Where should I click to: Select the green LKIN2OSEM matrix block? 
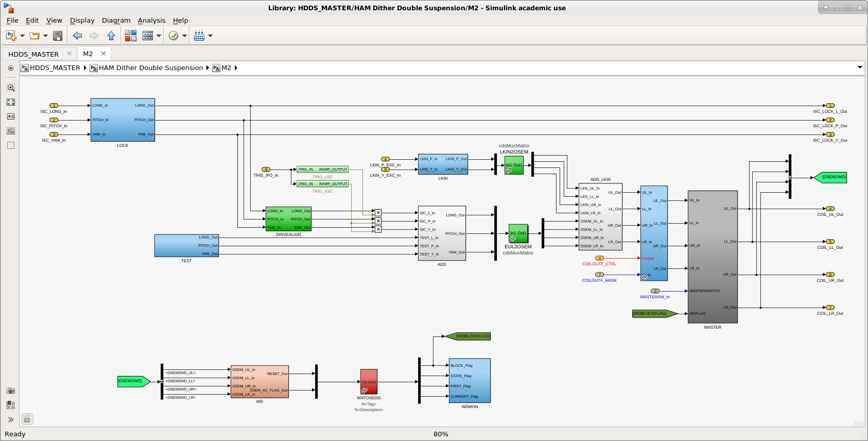pos(514,165)
